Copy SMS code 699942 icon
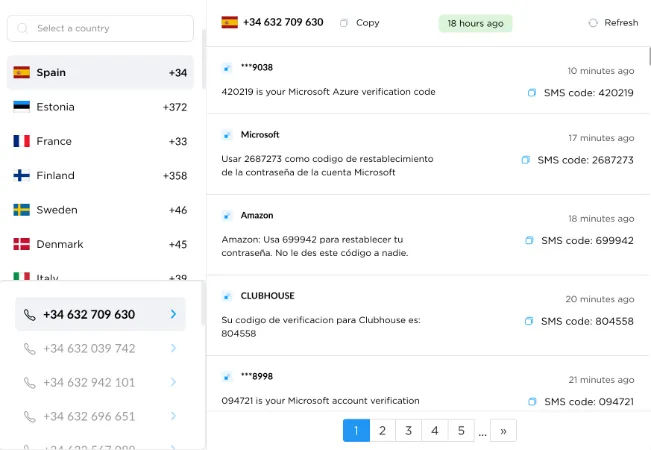The image size is (651, 450). click(x=529, y=240)
